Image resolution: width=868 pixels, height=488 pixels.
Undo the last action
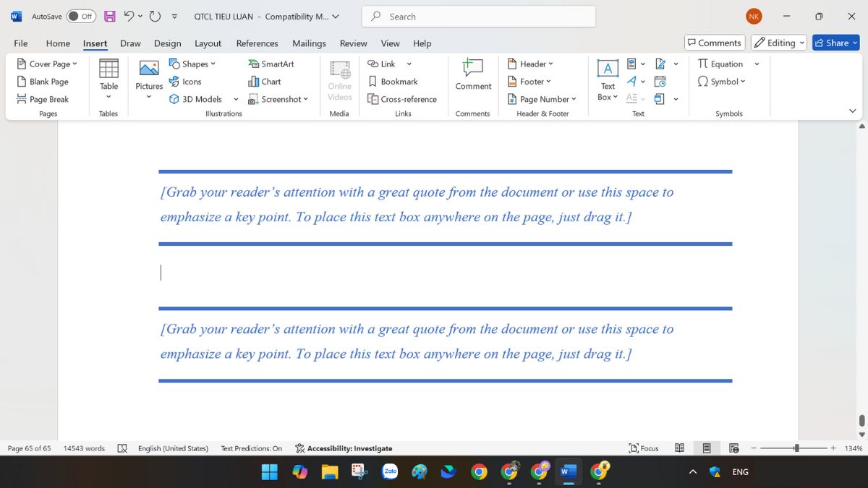point(129,16)
